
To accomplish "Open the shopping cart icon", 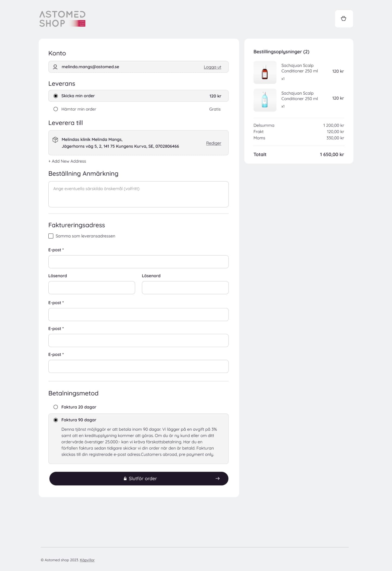I will coord(344,18).
